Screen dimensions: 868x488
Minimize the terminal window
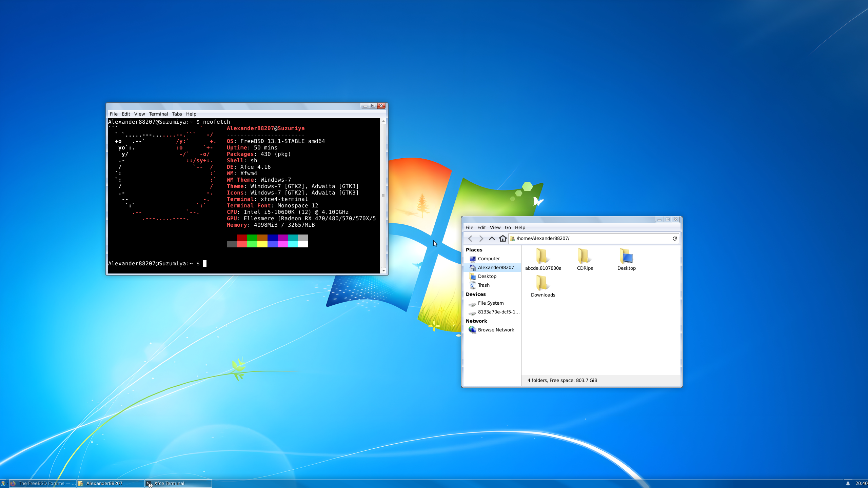point(365,106)
